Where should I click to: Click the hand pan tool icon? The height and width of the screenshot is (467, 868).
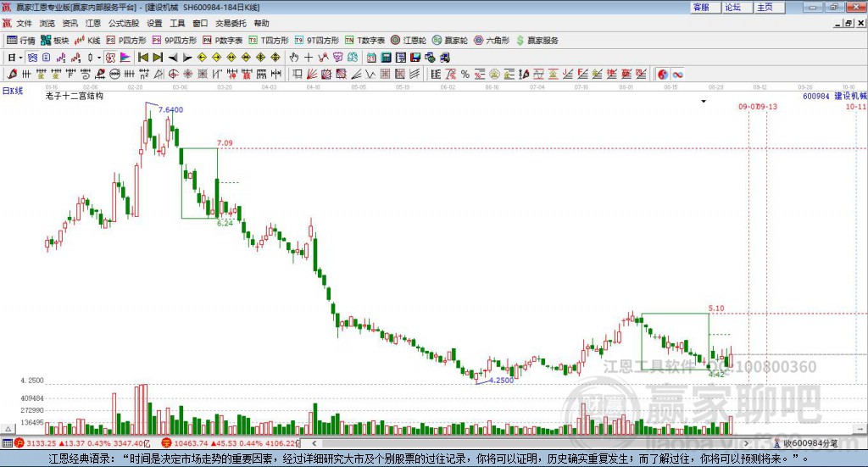(294, 58)
